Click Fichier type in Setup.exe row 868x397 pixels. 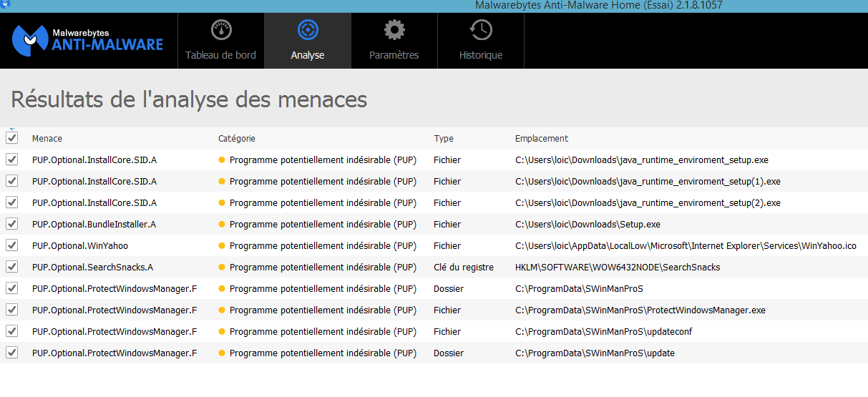click(x=447, y=225)
